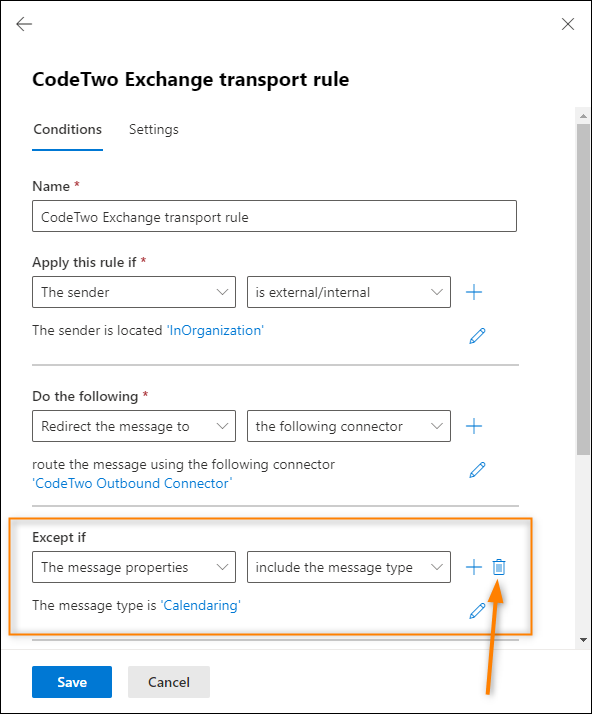Add another condition under Apply this rule if
The image size is (592, 714).
[474, 292]
